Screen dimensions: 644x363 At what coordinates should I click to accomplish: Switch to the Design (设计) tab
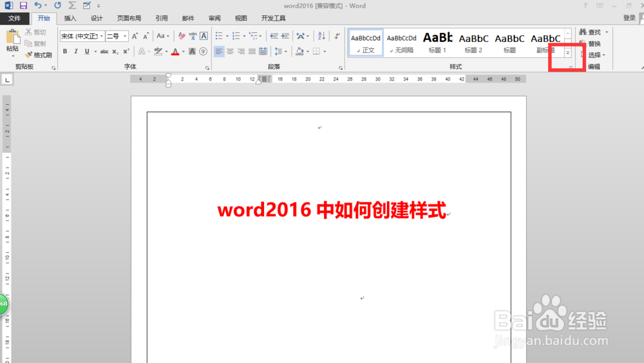point(97,18)
